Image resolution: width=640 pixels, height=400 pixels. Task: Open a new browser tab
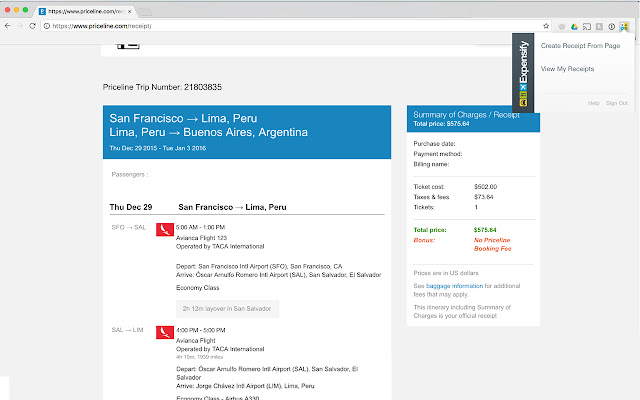click(144, 12)
